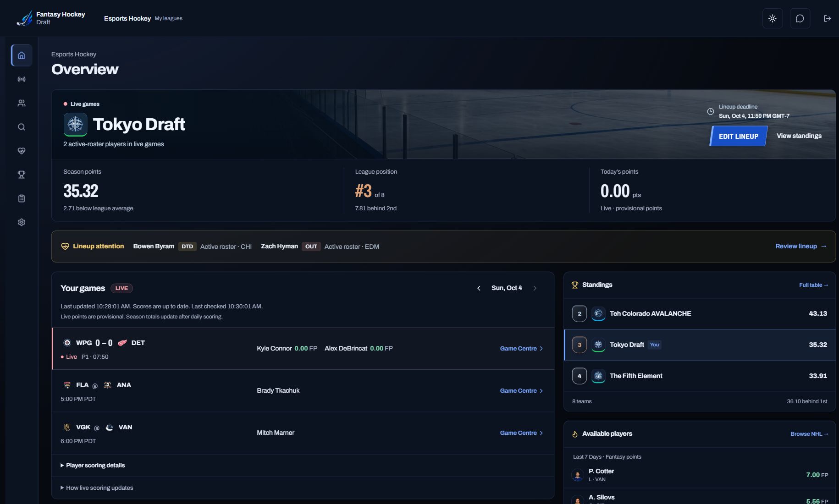Open the settings gear sidebar icon
This screenshot has width=839, height=504.
point(22,222)
